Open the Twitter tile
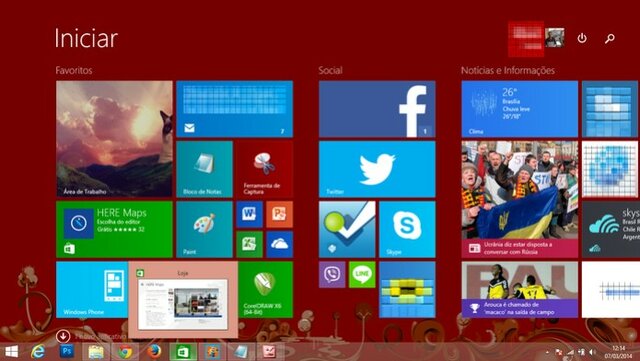 377,169
